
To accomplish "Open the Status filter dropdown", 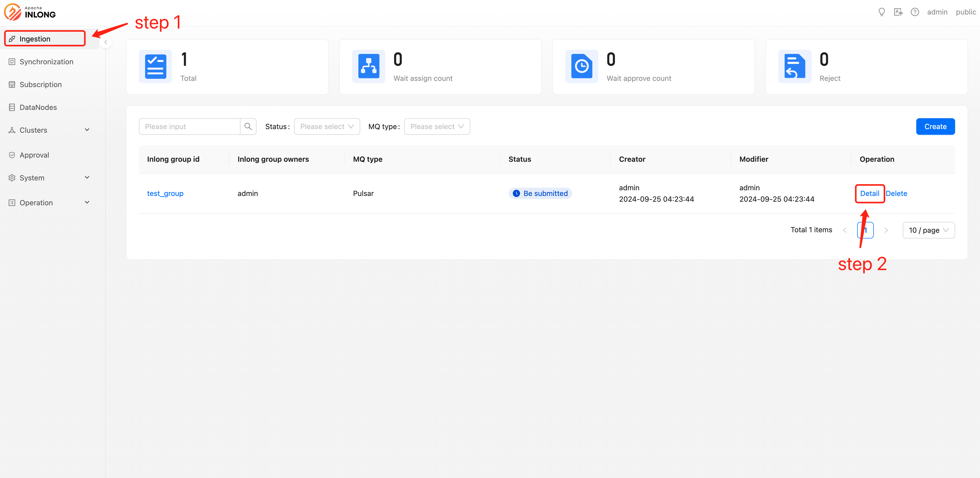I will (327, 126).
